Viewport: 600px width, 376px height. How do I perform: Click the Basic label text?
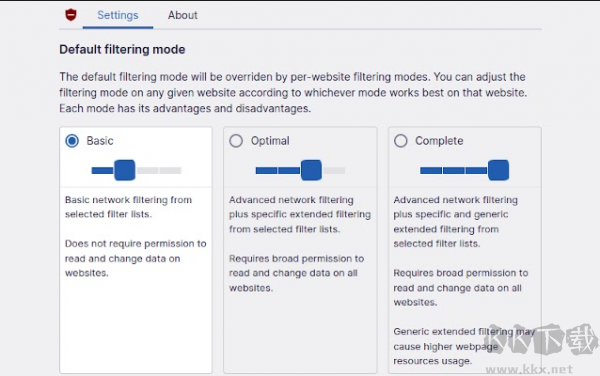[100, 141]
